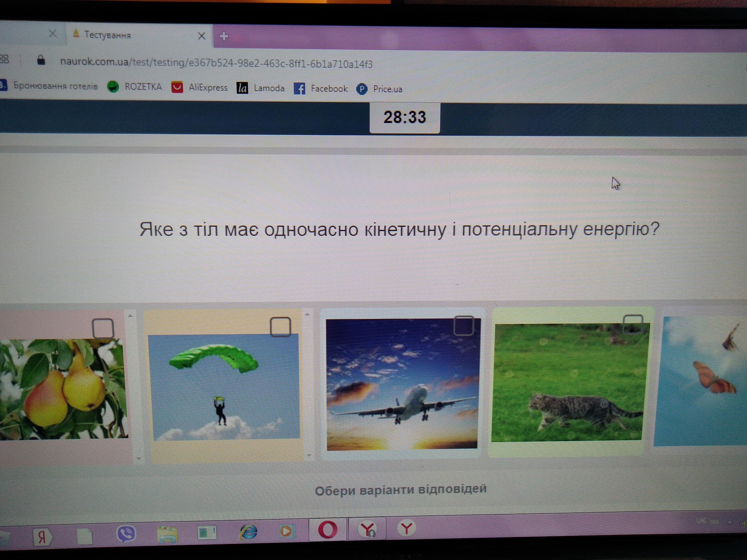Check the airplane image answer checkbox
This screenshot has height=560, width=747.
tap(463, 325)
